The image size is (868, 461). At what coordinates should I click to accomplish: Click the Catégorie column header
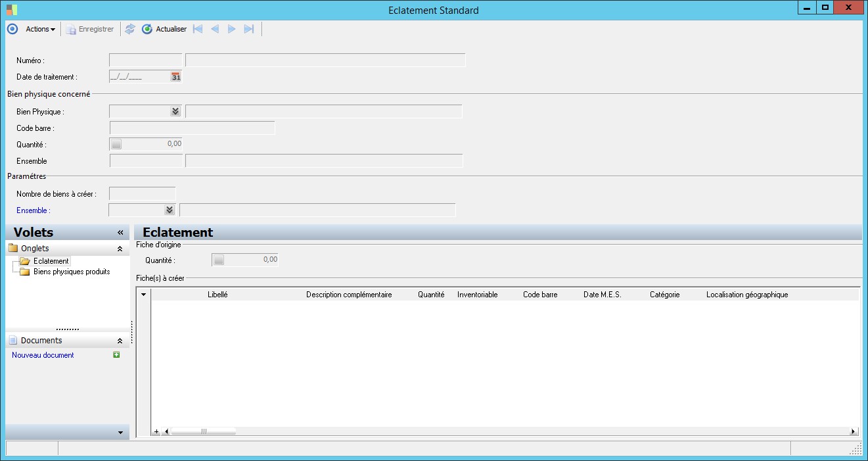[665, 295]
